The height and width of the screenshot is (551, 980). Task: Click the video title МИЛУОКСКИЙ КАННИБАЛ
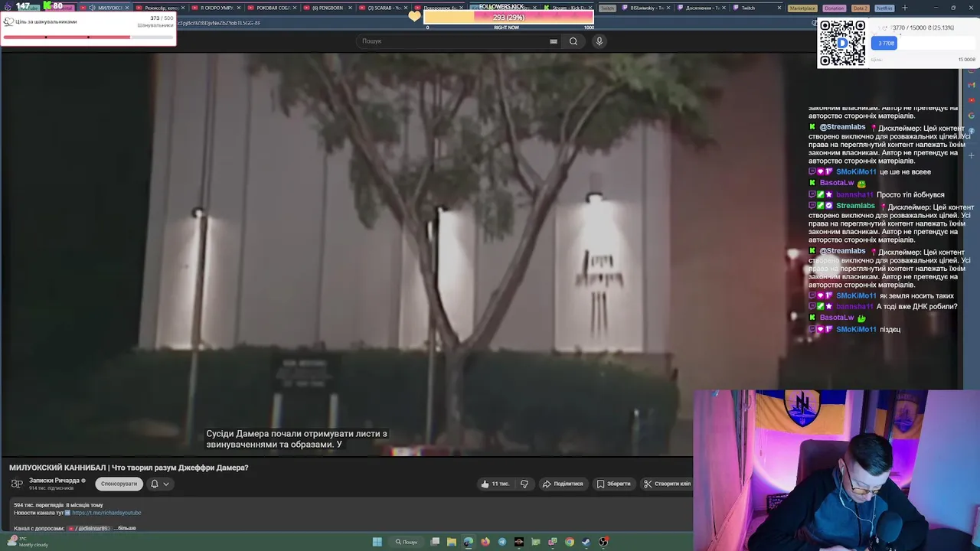129,468
